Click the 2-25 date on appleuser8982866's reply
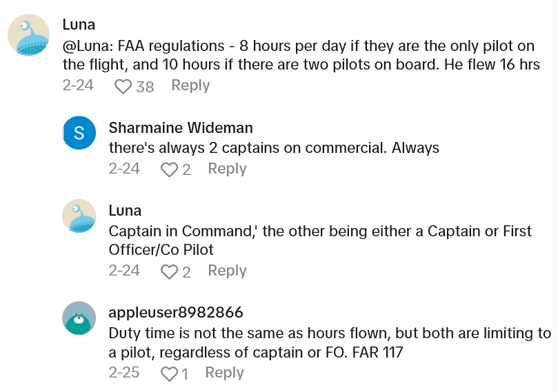The height and width of the screenshot is (392, 558). pyautogui.click(x=124, y=373)
